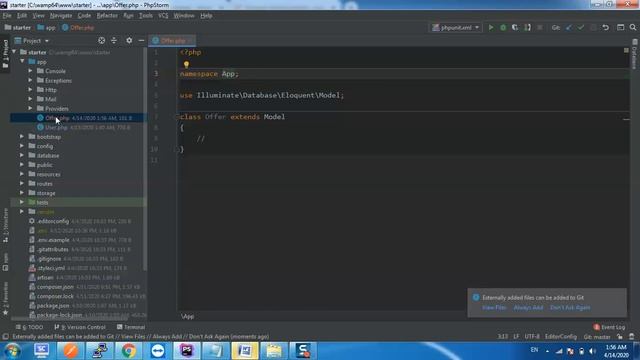Screen dimensions: 640x360
Task: Run the phpunit.xml configuration
Action: 491,27
